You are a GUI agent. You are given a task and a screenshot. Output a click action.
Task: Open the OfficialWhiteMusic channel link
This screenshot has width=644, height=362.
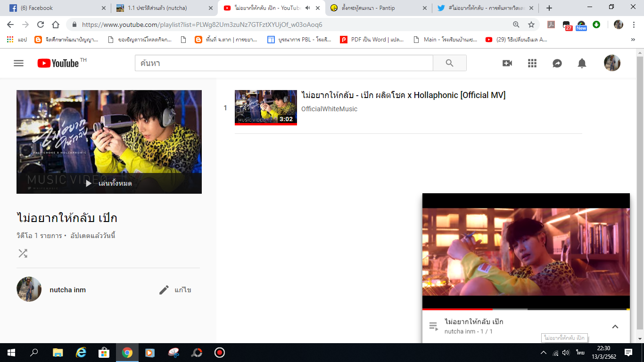click(x=329, y=109)
